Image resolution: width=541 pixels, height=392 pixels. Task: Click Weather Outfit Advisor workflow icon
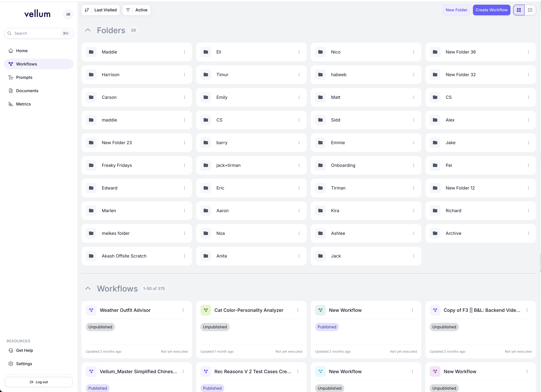click(91, 310)
